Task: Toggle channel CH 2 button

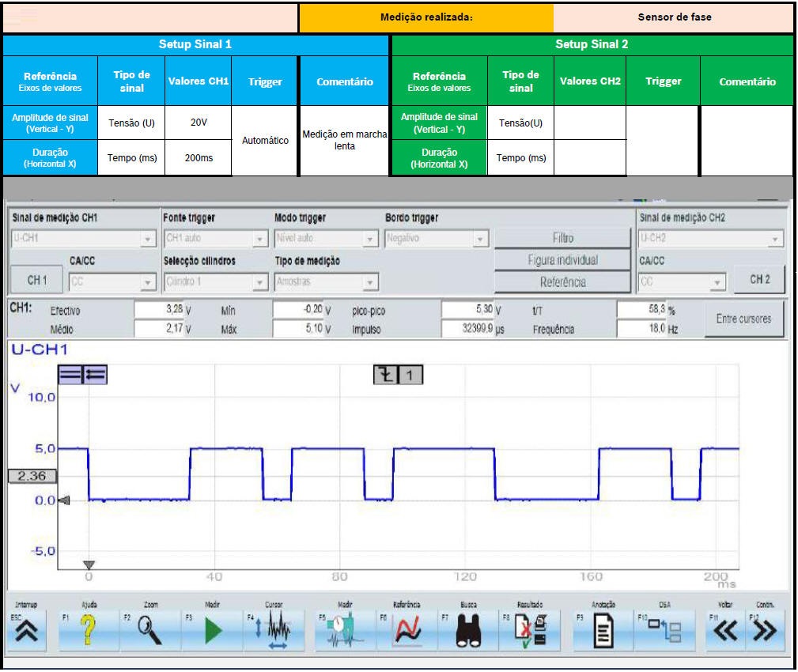Action: [x=759, y=280]
